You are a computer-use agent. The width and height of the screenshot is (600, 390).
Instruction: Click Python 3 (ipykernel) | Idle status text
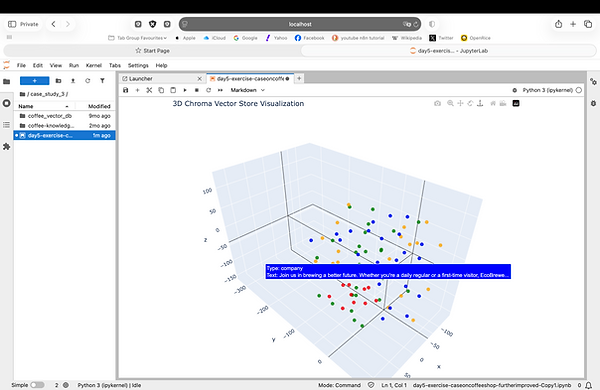[109, 385]
